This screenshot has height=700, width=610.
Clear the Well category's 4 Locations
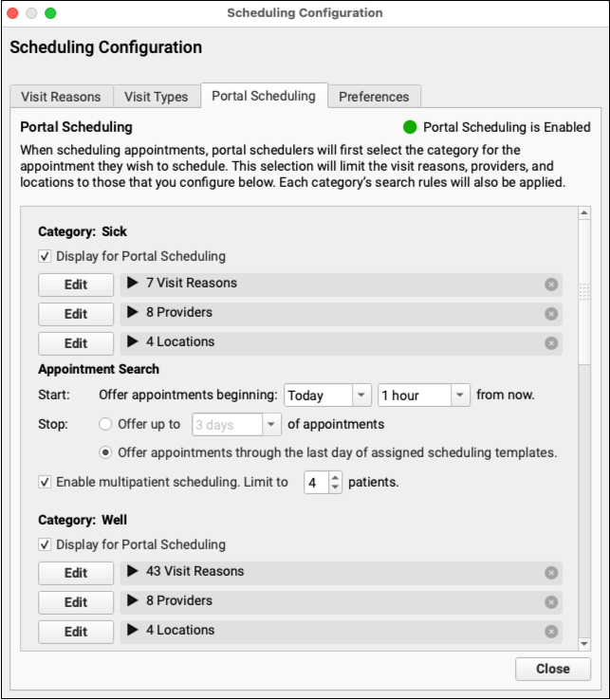551,632
